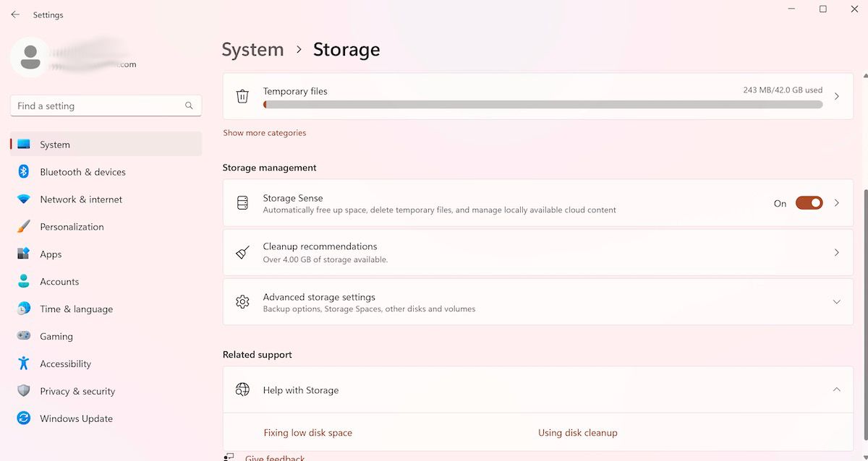Select the Bluetooth & devices icon

22,171
